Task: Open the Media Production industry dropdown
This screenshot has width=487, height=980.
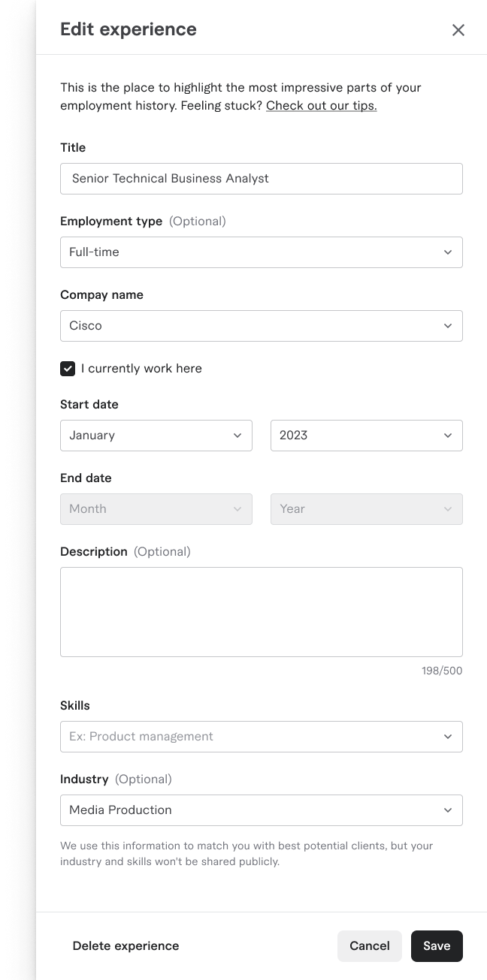Action: click(x=262, y=810)
